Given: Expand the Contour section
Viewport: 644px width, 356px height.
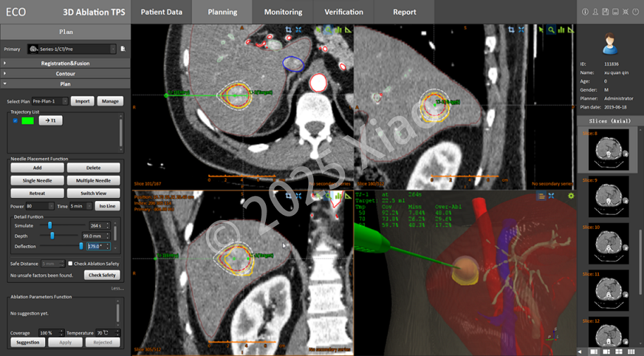Looking at the screenshot, I should 66,73.
